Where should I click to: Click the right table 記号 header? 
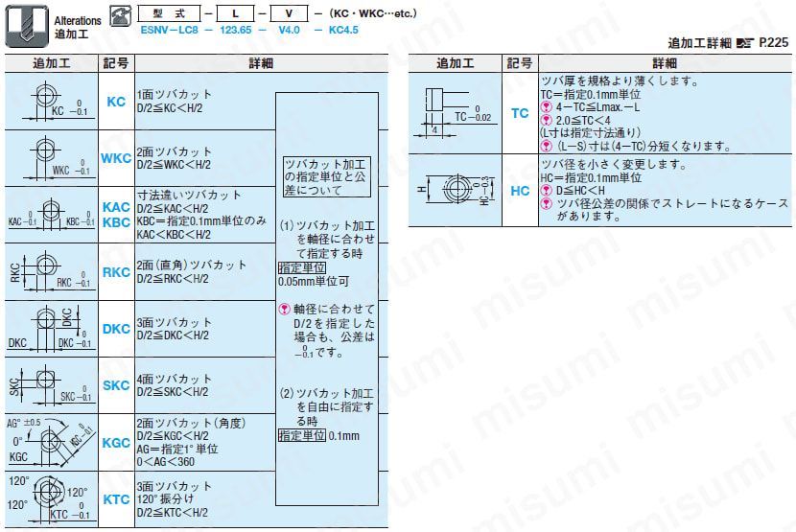point(520,63)
